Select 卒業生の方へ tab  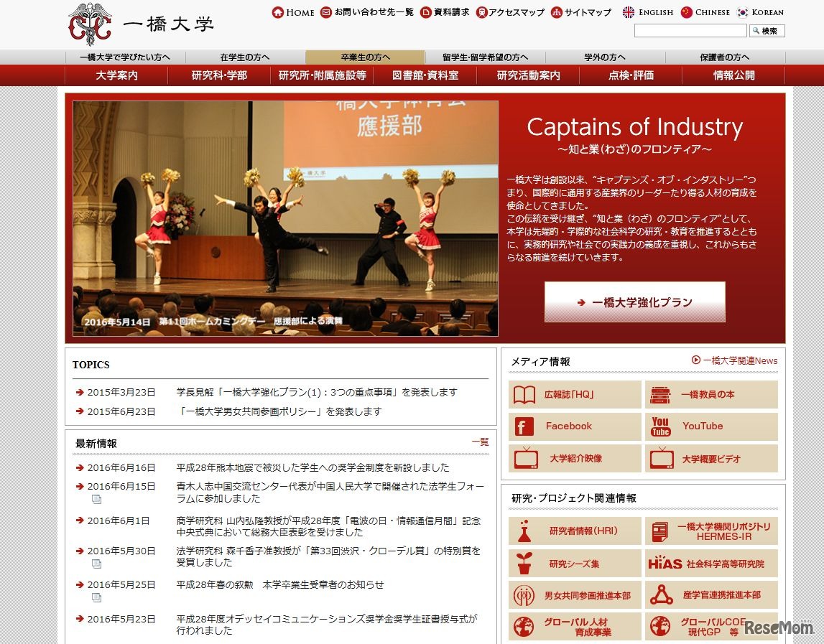(365, 57)
